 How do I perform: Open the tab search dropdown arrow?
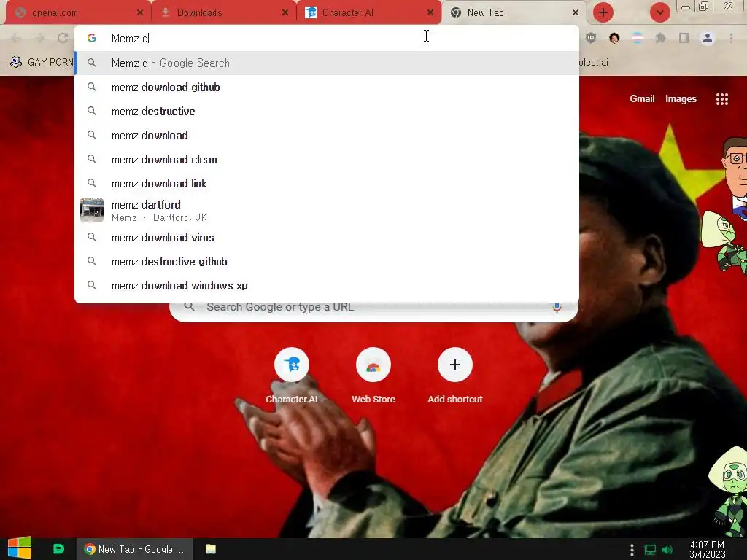[x=659, y=12]
